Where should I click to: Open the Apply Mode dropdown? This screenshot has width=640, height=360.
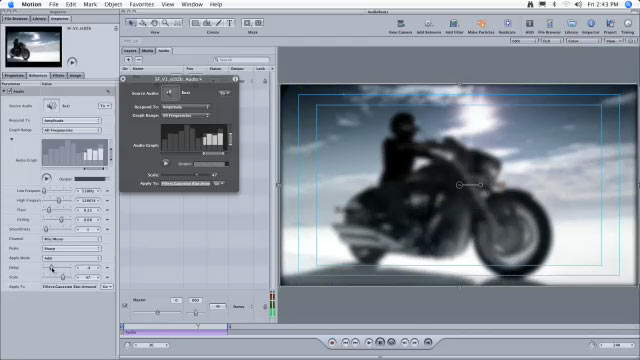[x=71, y=258]
